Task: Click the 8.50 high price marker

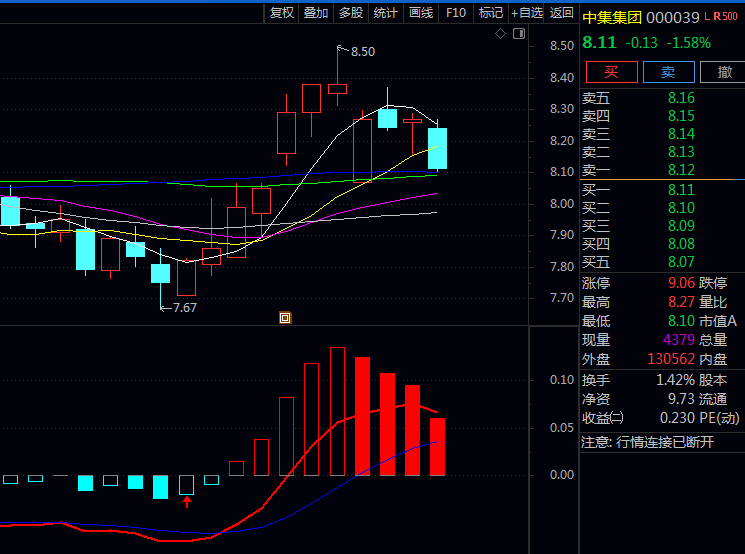Action: tap(362, 51)
